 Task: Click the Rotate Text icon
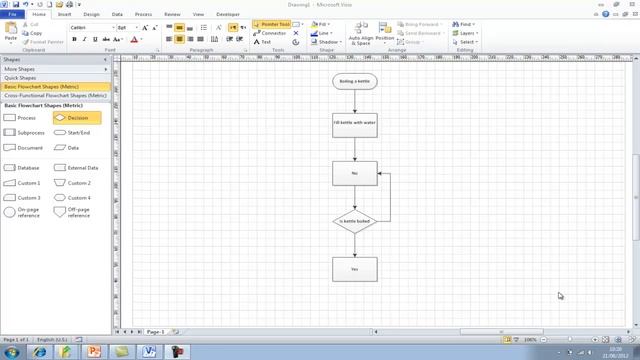(219, 27)
